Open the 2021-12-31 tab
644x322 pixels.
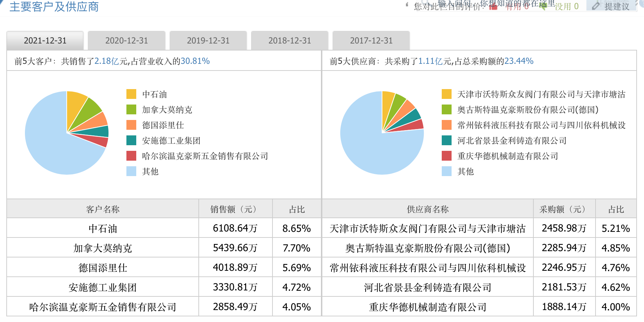(45, 41)
